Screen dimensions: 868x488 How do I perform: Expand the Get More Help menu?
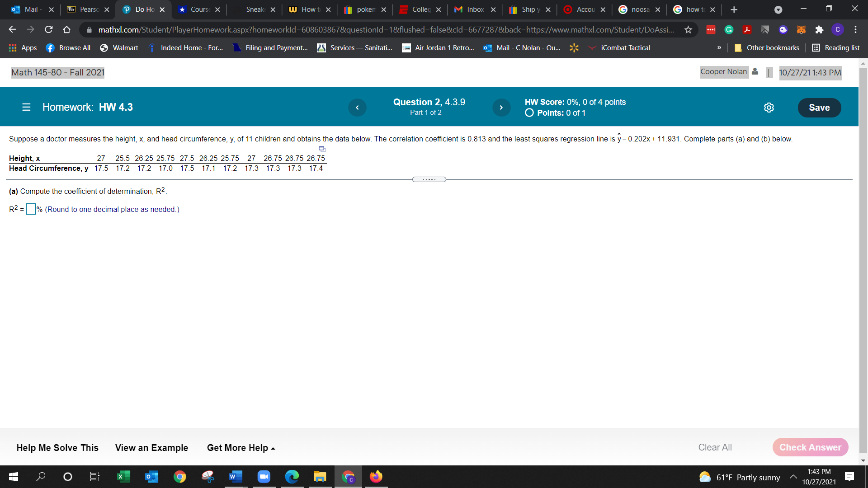tap(241, 448)
